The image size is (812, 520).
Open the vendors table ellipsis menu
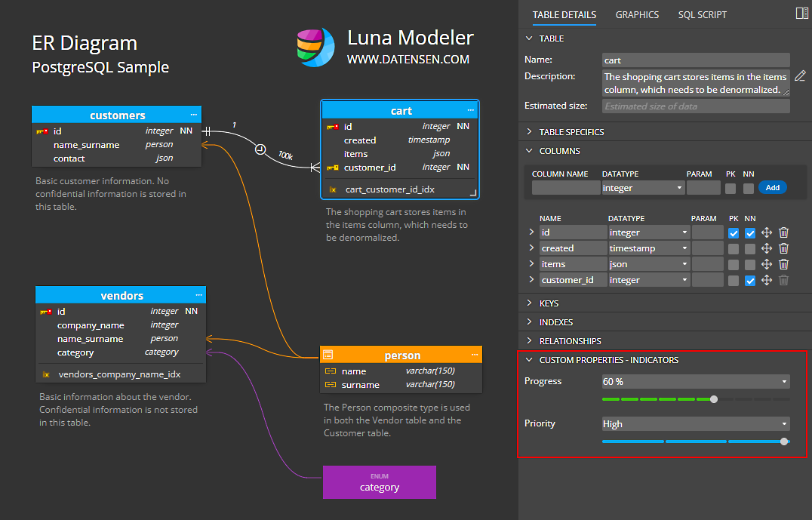click(x=198, y=295)
